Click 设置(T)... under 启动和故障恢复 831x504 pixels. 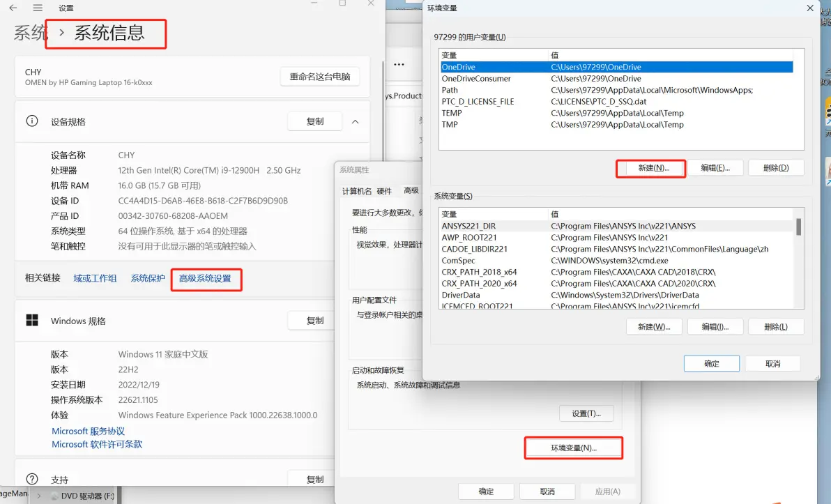click(586, 413)
